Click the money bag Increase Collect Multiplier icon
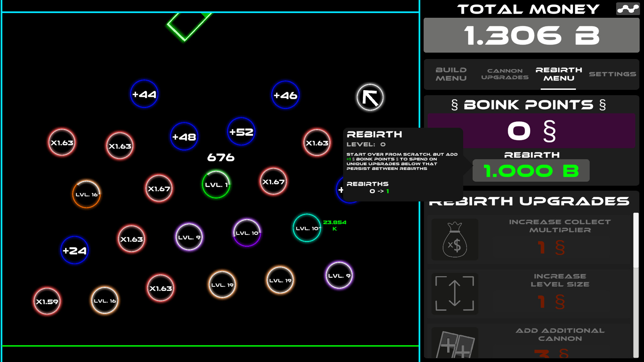 click(x=455, y=239)
